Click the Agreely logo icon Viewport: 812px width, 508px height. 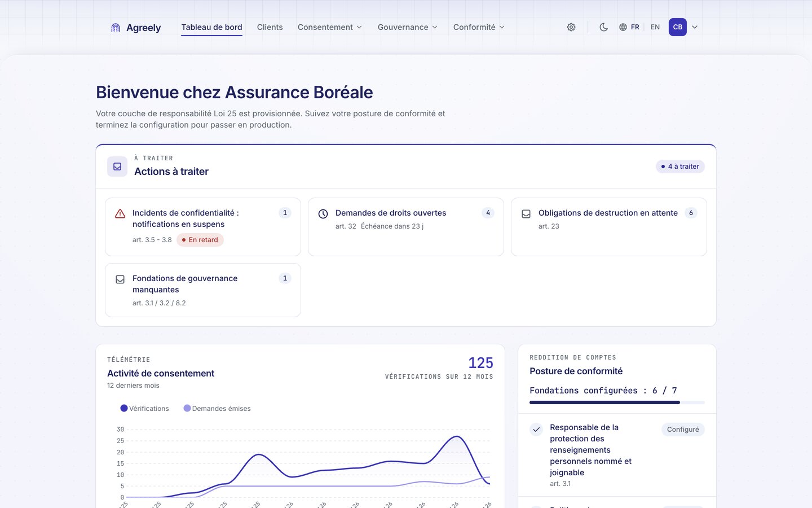116,28
